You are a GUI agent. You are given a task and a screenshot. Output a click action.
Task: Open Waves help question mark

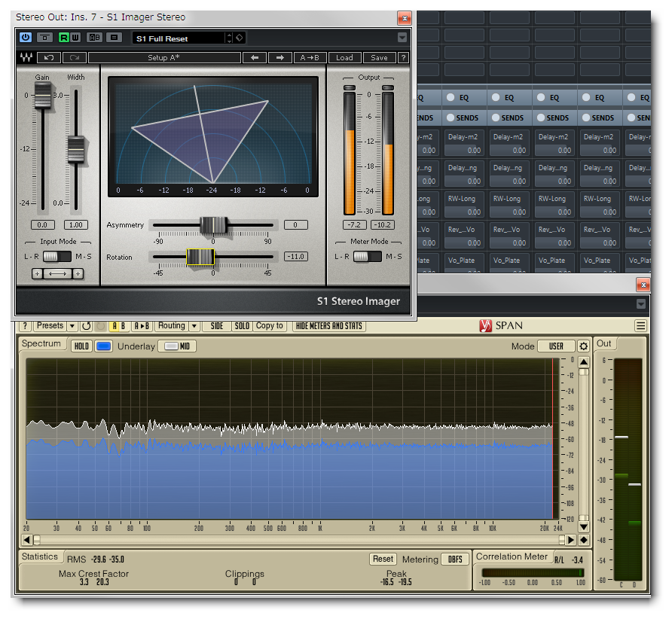(403, 57)
